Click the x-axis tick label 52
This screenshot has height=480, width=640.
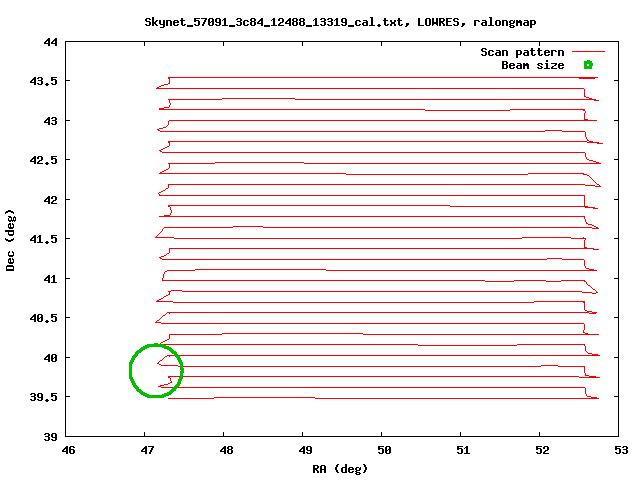(542, 450)
